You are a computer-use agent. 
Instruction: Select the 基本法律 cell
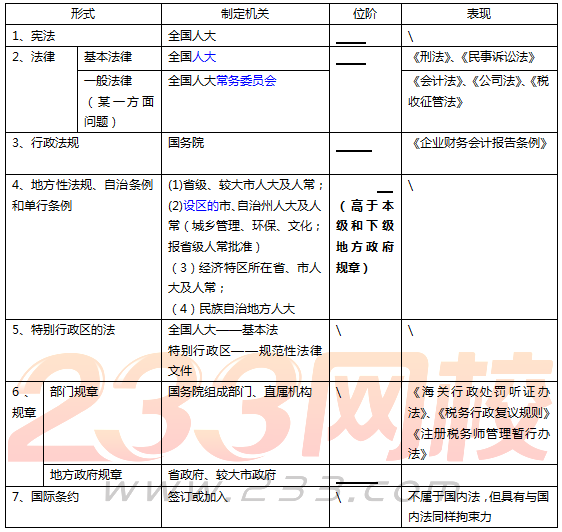[x=119, y=58]
